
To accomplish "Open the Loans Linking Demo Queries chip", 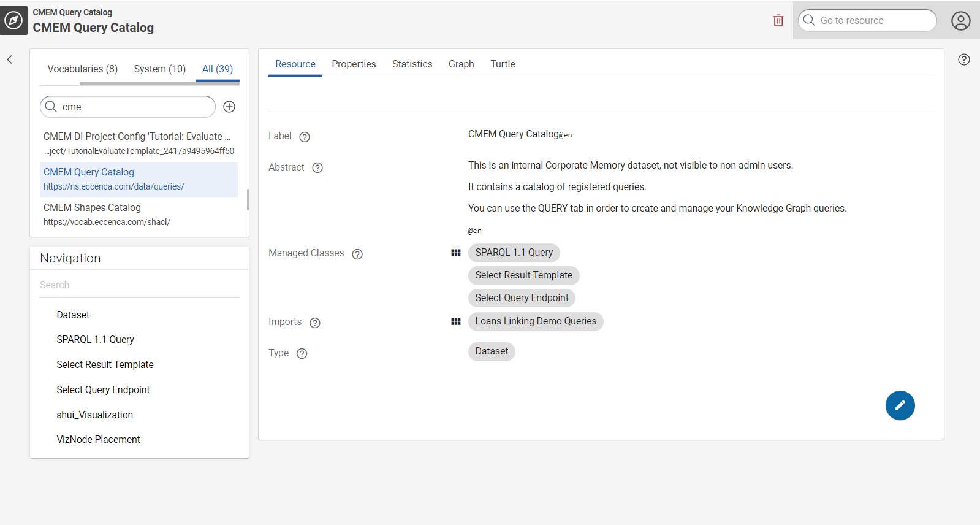I will coord(535,321).
